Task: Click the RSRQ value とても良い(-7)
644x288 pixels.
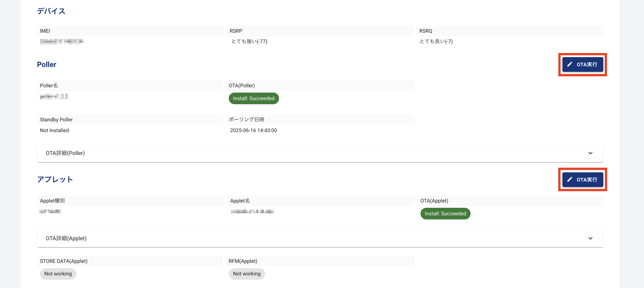Action: click(x=436, y=41)
